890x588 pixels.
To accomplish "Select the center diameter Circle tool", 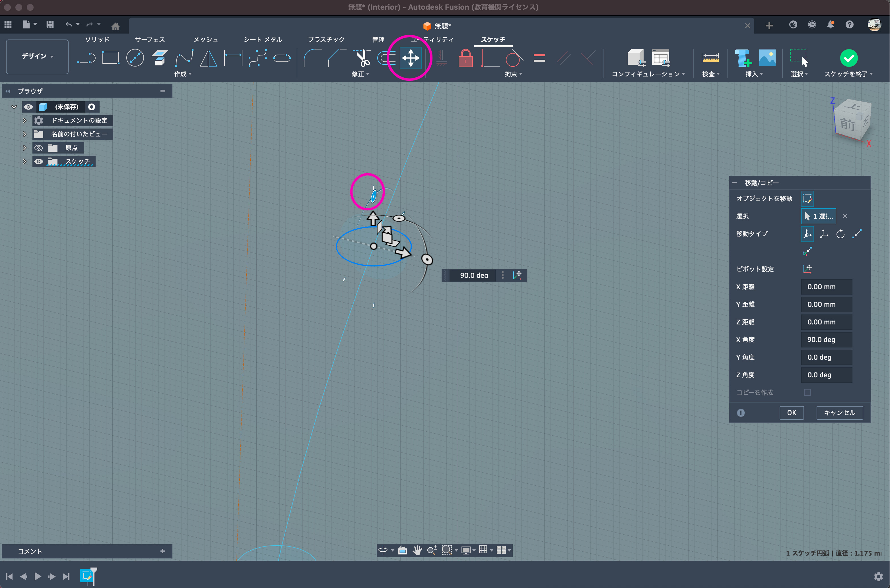I will [135, 58].
